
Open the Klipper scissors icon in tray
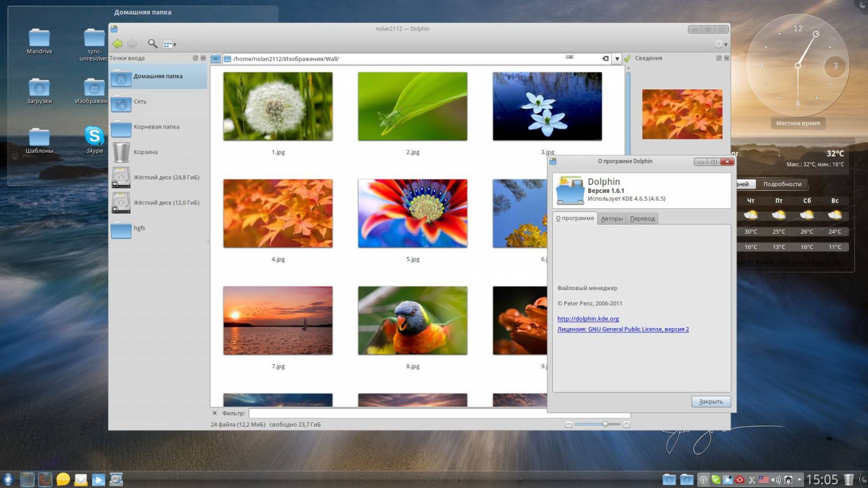pos(752,479)
